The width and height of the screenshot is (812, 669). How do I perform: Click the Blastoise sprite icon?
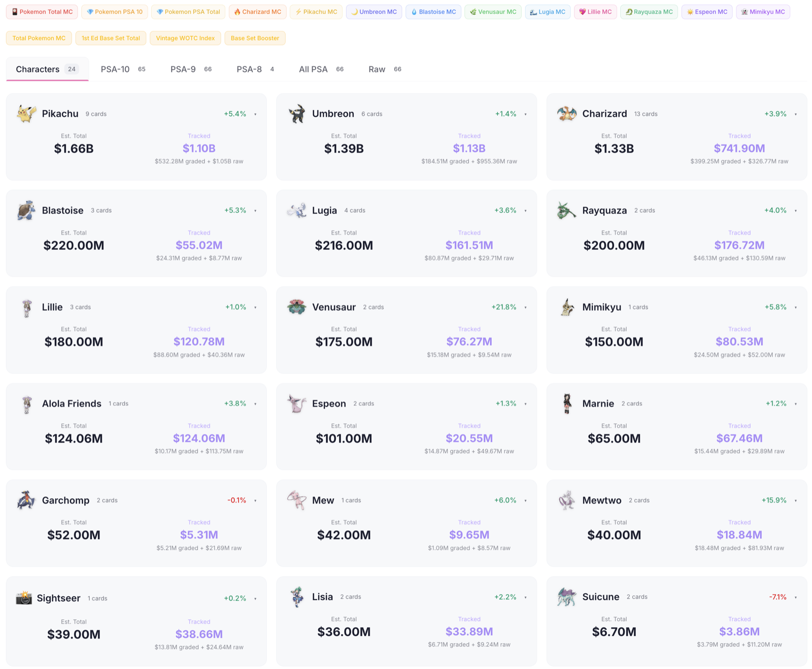click(x=26, y=210)
